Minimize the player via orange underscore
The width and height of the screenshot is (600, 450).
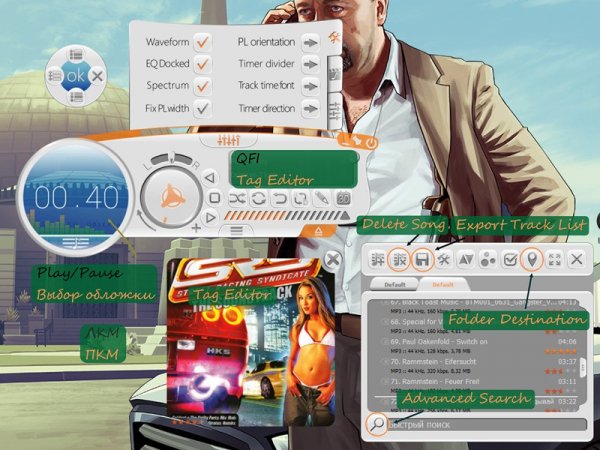347,143
